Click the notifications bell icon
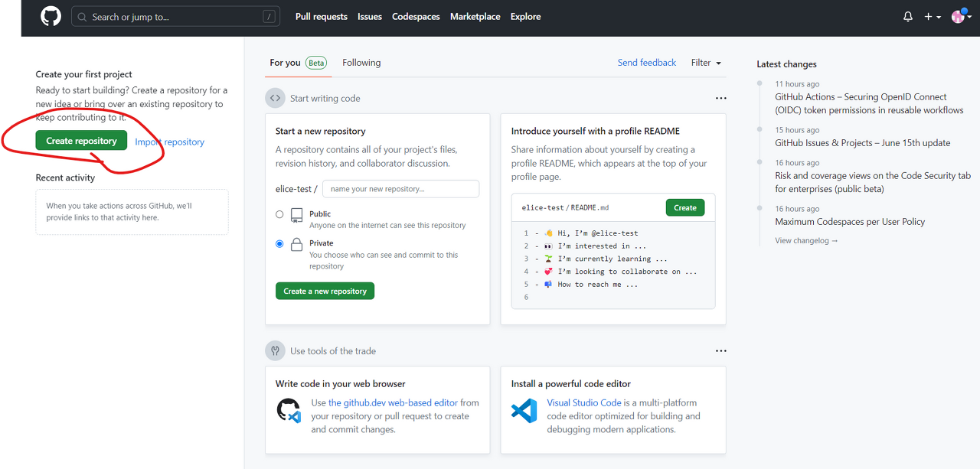980x469 pixels. (x=908, y=16)
